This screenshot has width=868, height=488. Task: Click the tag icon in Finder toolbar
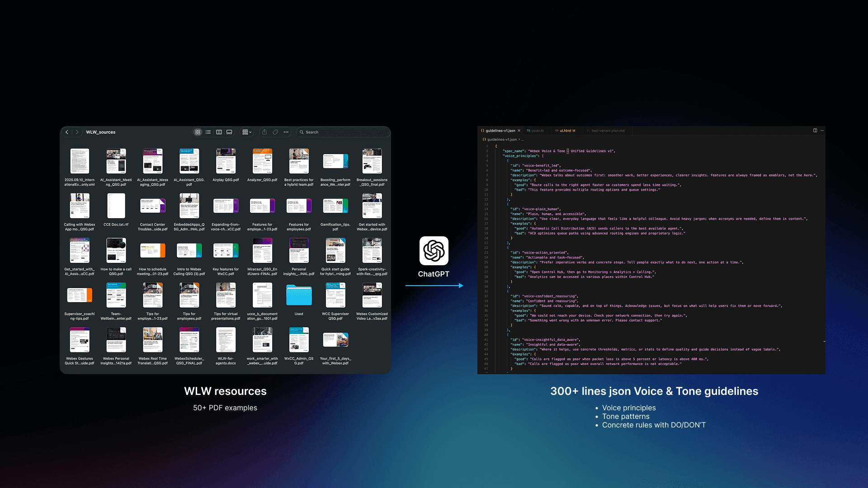(275, 132)
